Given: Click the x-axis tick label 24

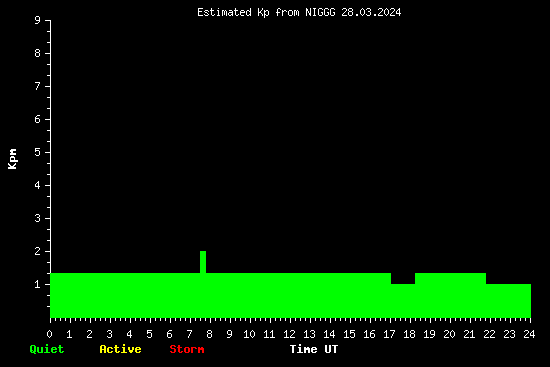Looking at the screenshot, I should tap(529, 334).
